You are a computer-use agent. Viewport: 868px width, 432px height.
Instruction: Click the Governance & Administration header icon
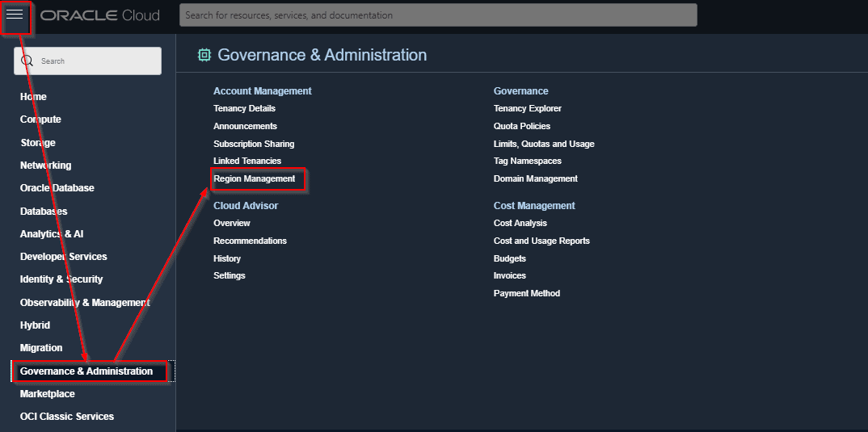click(x=204, y=55)
